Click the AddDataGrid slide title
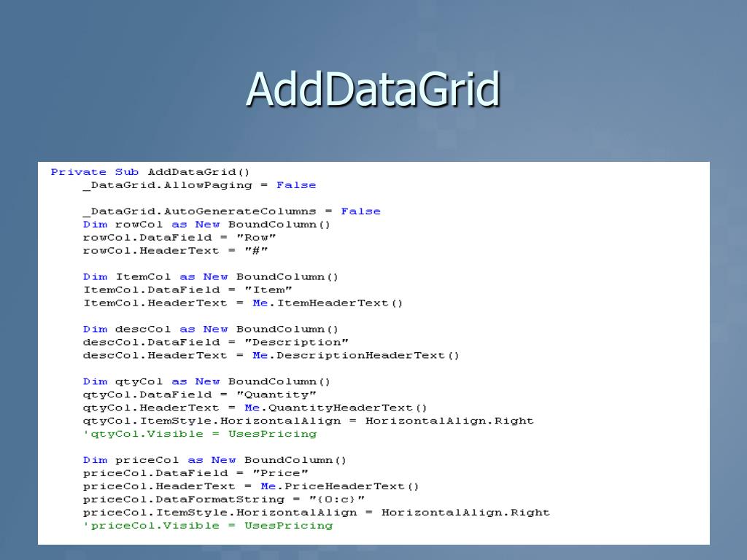 click(x=373, y=88)
